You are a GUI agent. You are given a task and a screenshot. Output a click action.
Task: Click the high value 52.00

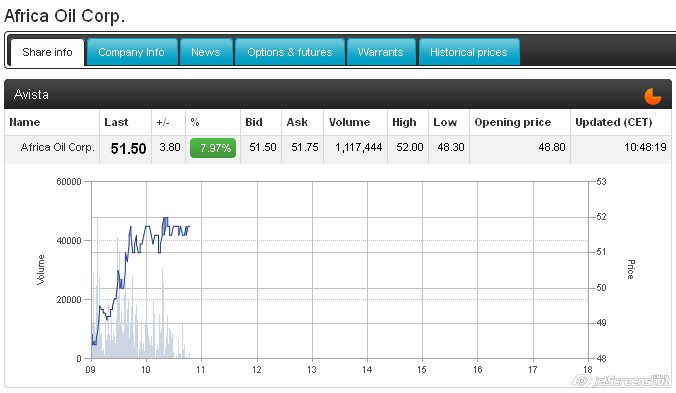(410, 147)
